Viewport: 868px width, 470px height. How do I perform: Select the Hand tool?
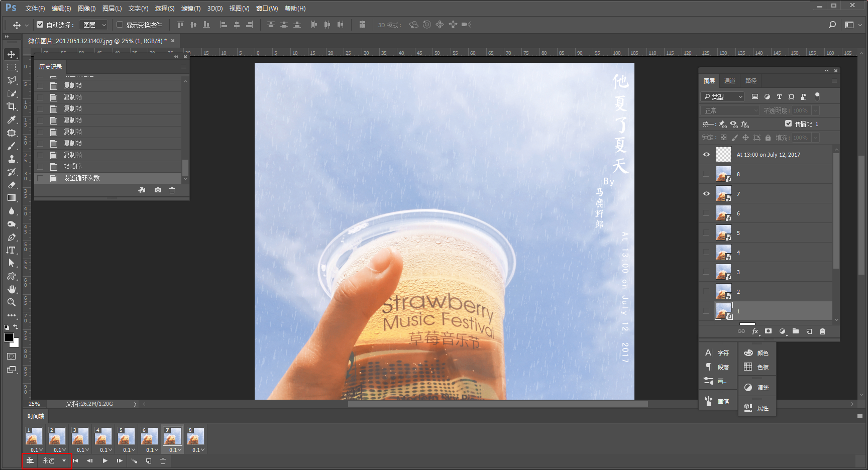(12, 289)
